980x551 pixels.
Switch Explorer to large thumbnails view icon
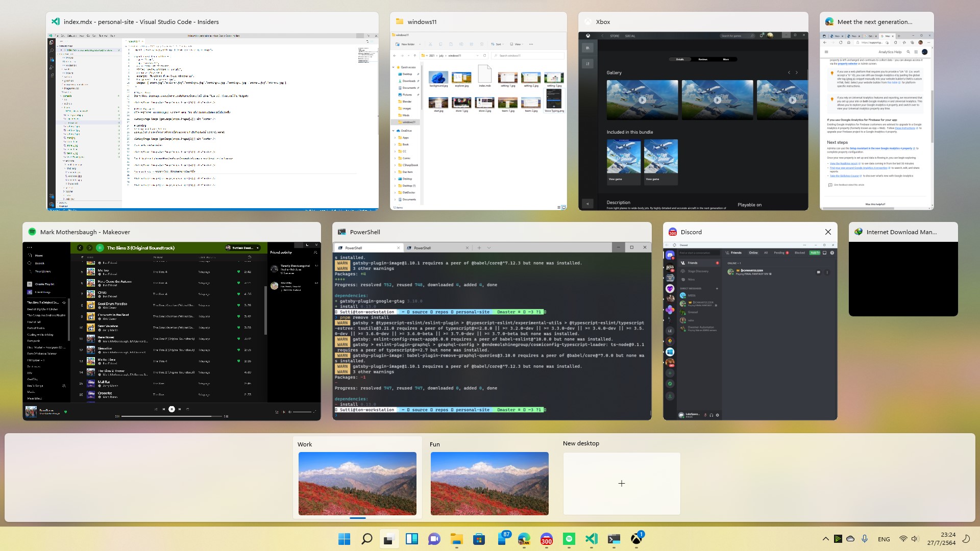tap(564, 208)
